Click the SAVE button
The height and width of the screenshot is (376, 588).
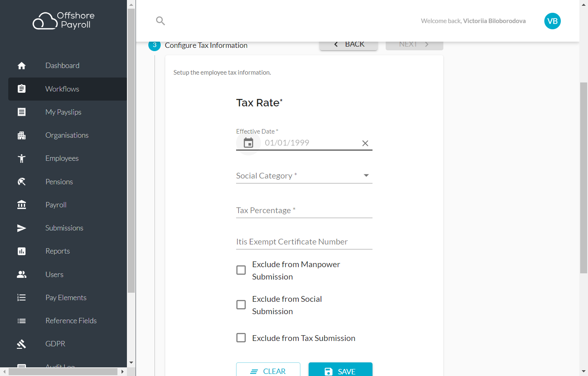[x=340, y=370]
